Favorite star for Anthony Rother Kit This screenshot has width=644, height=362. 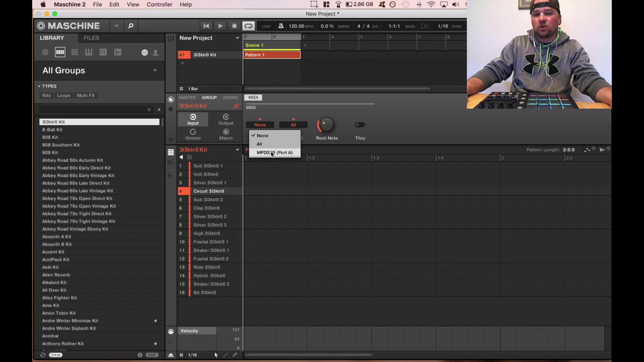[155, 343]
